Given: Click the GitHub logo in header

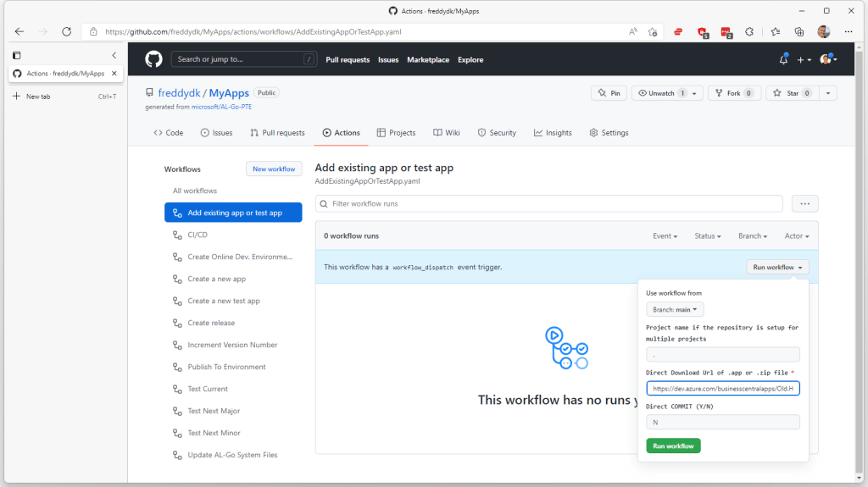Looking at the screenshot, I should coord(153,59).
